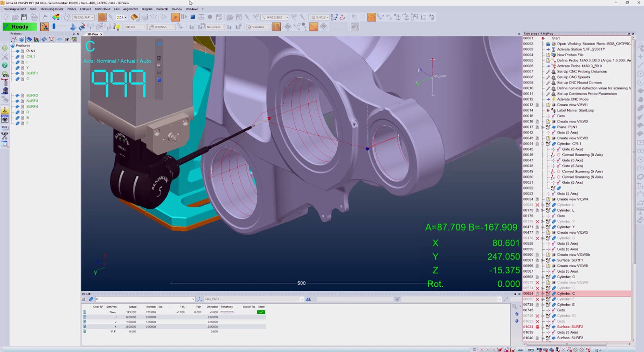Viewport: 644px width, 352px height.
Task: Click the green Ready status button
Action: [20, 27]
